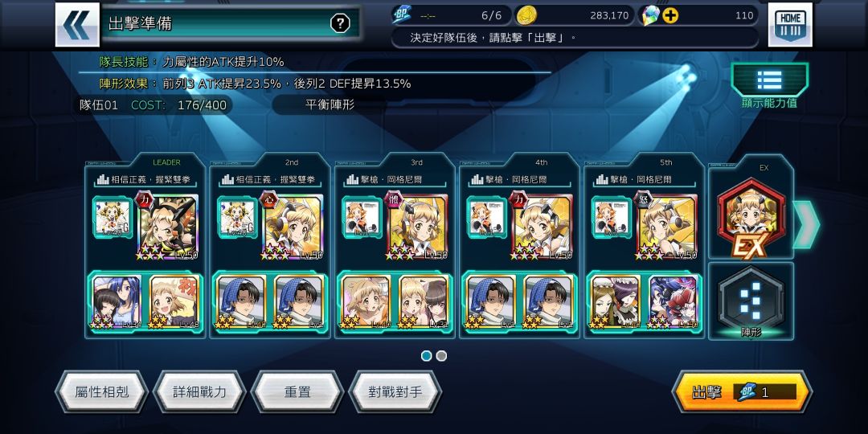Click the 重置 reset button
Viewport: 868px width, 434px height.
tap(297, 392)
